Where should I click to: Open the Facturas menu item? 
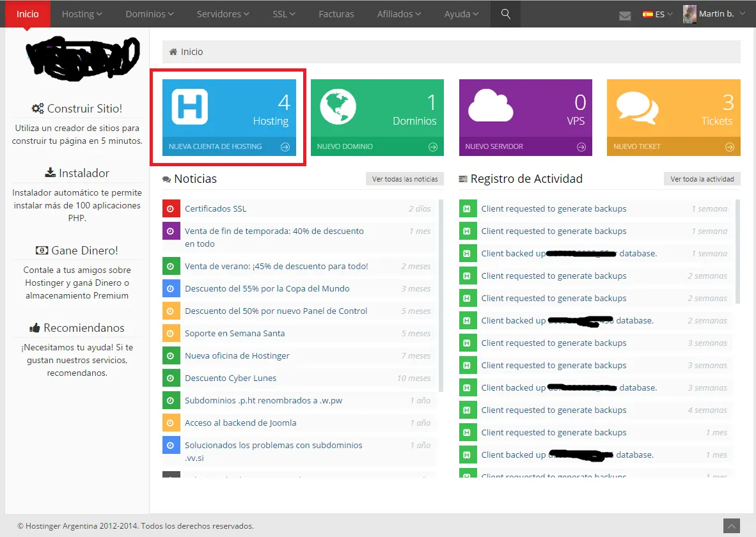[336, 14]
